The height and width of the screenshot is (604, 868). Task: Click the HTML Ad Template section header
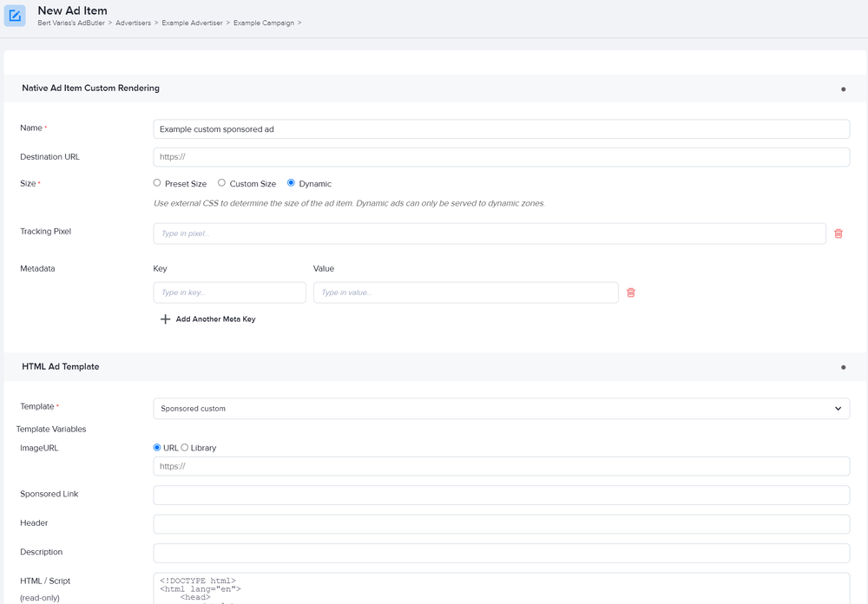click(61, 366)
